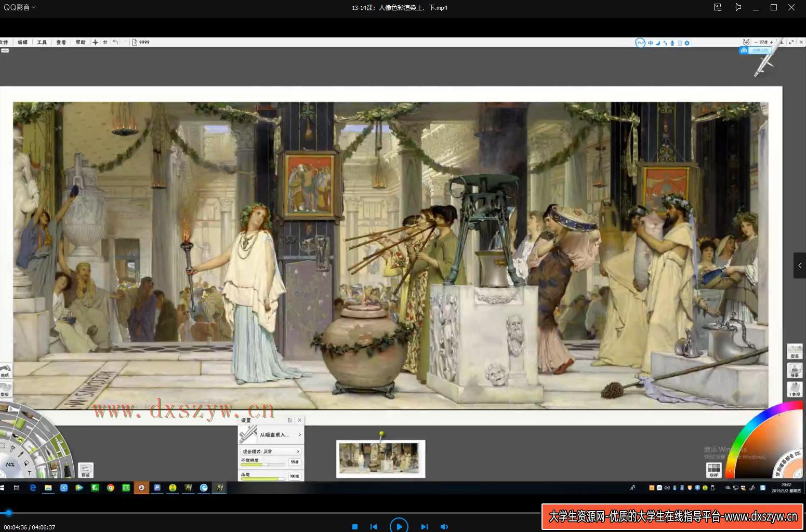The width and height of the screenshot is (806, 532).
Task: Click the pinned reference image thumbnail
Action: pyautogui.click(x=381, y=459)
